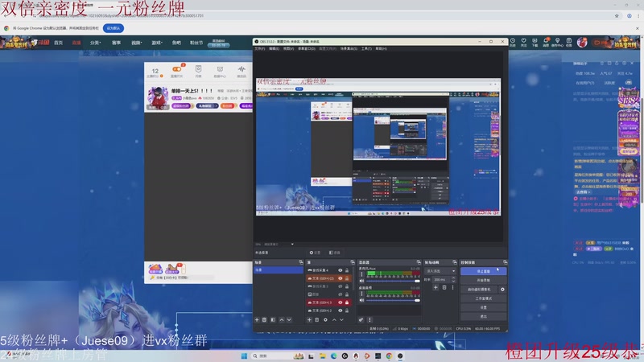Open virtual camera settings gear icon
Viewport: 644px width, 362px height.
[502, 290]
